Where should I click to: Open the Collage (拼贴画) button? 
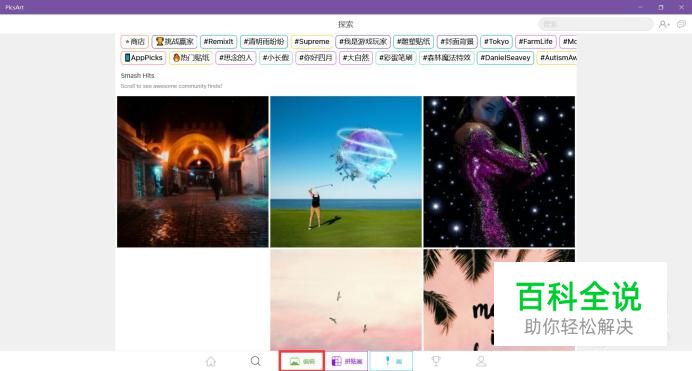coord(347,361)
